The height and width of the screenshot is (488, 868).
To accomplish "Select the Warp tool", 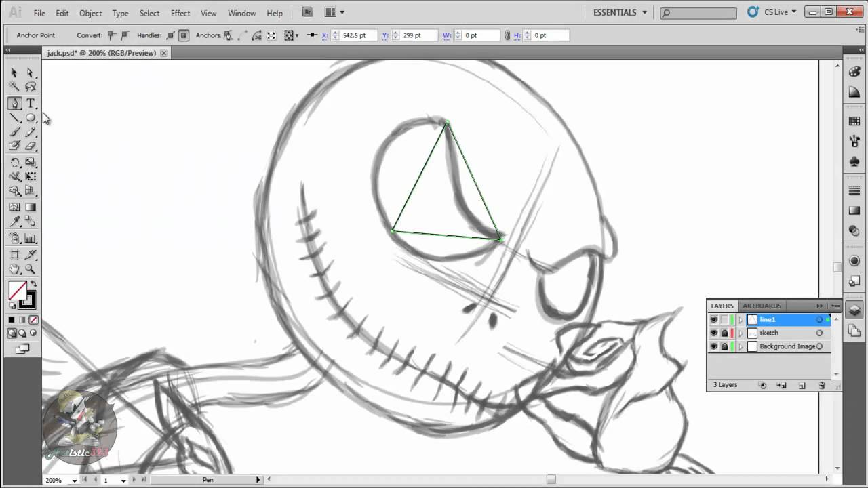I will 14,177.
